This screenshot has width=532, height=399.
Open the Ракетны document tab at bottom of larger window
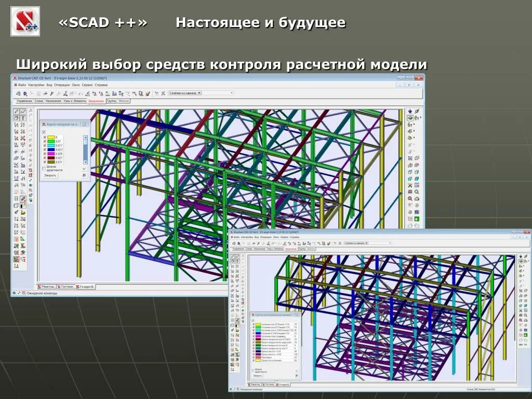[x=46, y=287]
